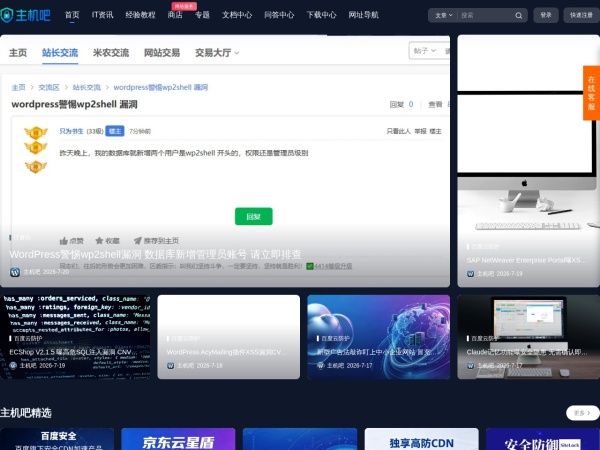Click the 百度云防护 tag on the Claude card
The width and height of the screenshot is (600, 450).
pos(485,339)
